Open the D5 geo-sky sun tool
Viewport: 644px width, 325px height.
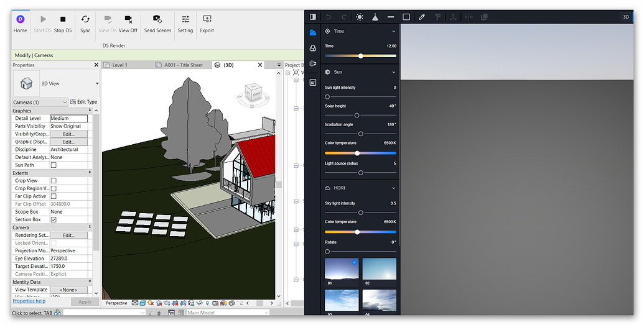(360, 17)
